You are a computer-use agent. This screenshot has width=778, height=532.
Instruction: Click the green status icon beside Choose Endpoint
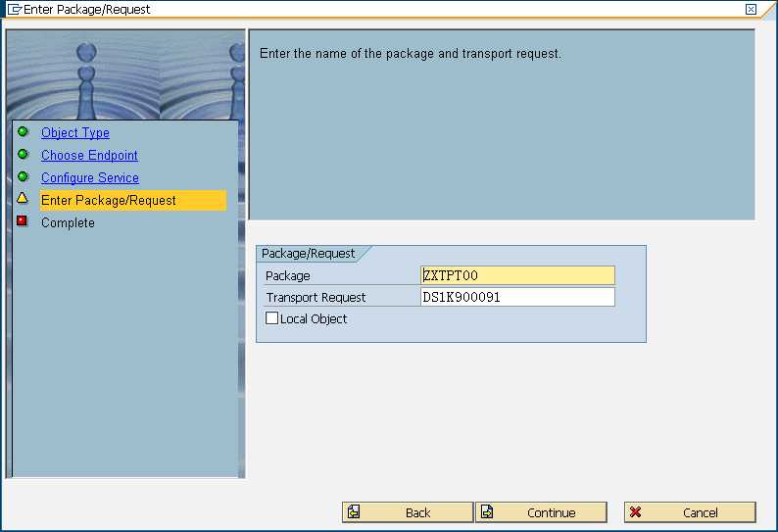(x=23, y=155)
